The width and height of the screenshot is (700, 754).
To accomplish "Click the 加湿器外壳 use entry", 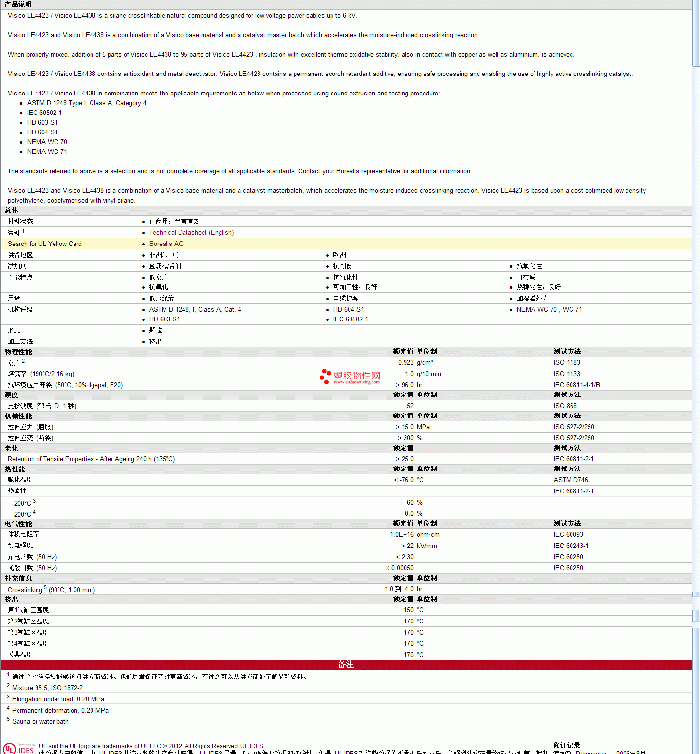I will (533, 299).
